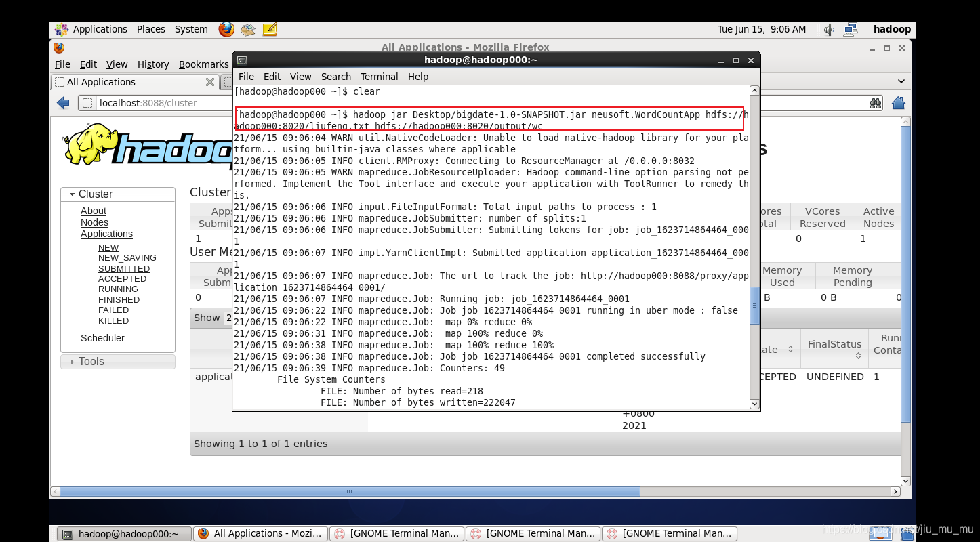980x542 pixels.
Task: Click the 'Showing 1 to 1 of 1 entries' text
Action: pyautogui.click(x=260, y=444)
